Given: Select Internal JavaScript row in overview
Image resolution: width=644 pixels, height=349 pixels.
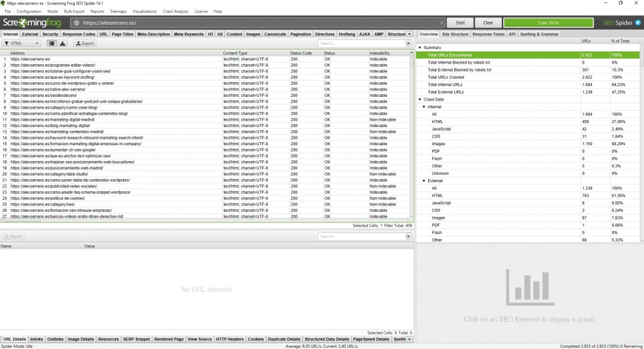Looking at the screenshot, I should coord(528,129).
